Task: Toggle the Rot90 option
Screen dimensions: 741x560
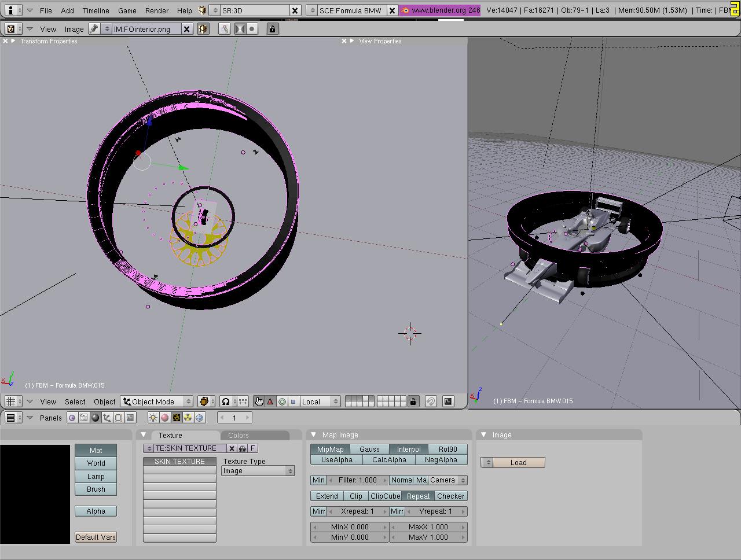Action: click(448, 450)
